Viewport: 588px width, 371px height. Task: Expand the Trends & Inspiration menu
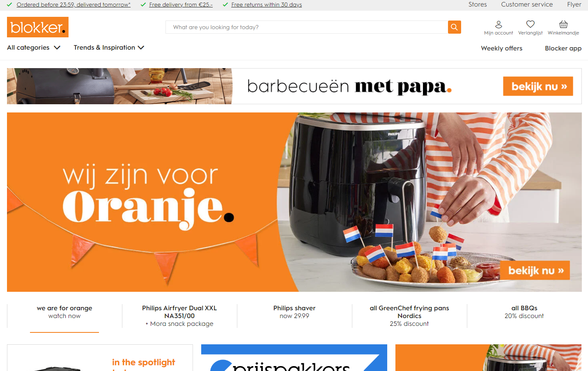coord(109,48)
